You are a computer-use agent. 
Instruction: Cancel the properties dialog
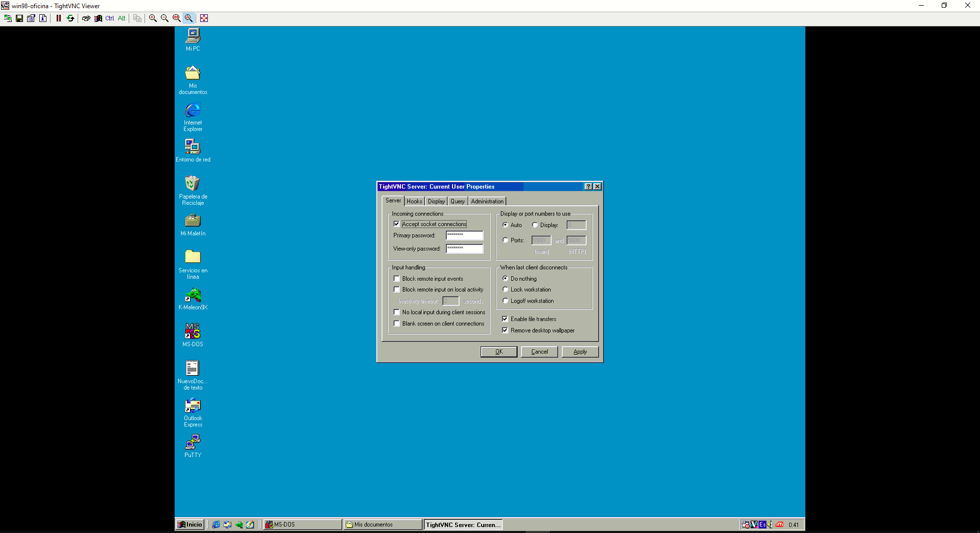(x=539, y=352)
